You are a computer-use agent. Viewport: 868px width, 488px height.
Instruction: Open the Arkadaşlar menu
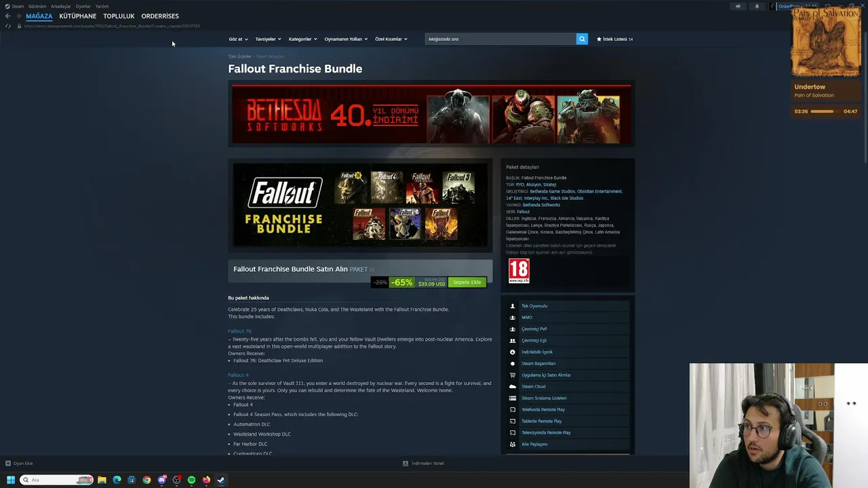[61, 6]
